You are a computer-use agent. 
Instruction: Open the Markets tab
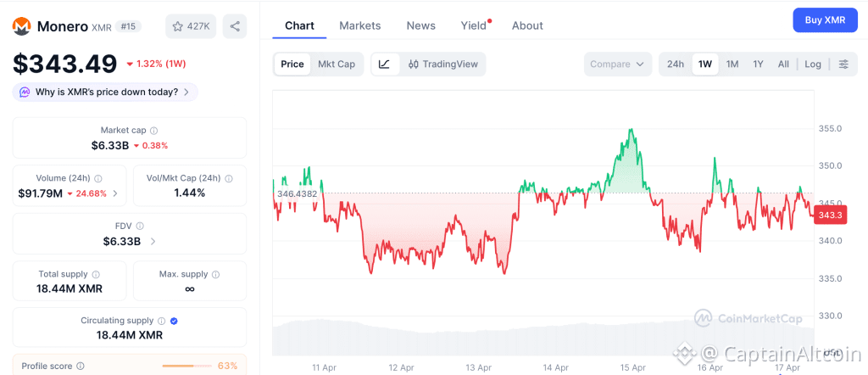pos(360,25)
